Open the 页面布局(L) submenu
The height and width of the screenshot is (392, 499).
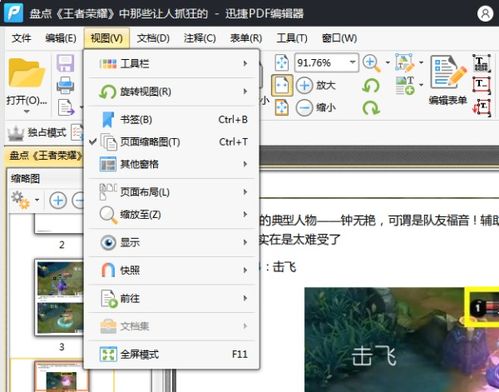click(172, 192)
